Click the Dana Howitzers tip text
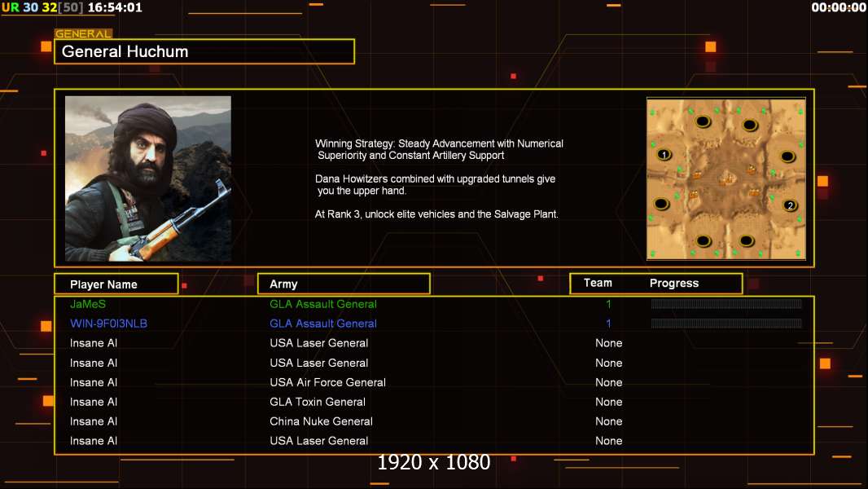The height and width of the screenshot is (489, 868). click(435, 184)
